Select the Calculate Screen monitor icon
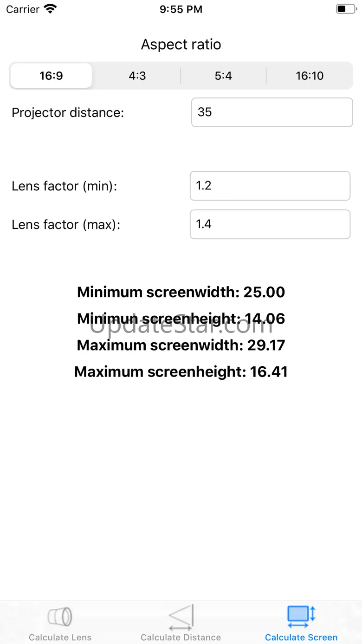362x644 pixels. (301, 615)
